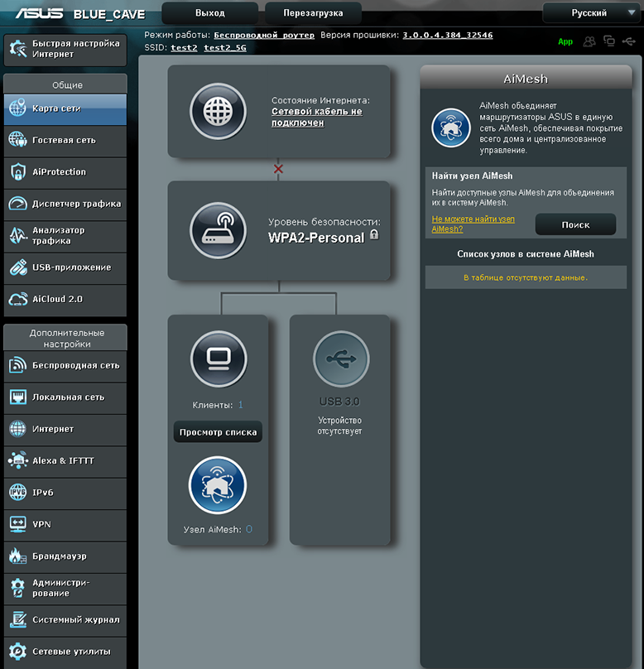The width and height of the screenshot is (644, 669).
Task: Open Quick Internet Setup
Action: tap(65, 50)
